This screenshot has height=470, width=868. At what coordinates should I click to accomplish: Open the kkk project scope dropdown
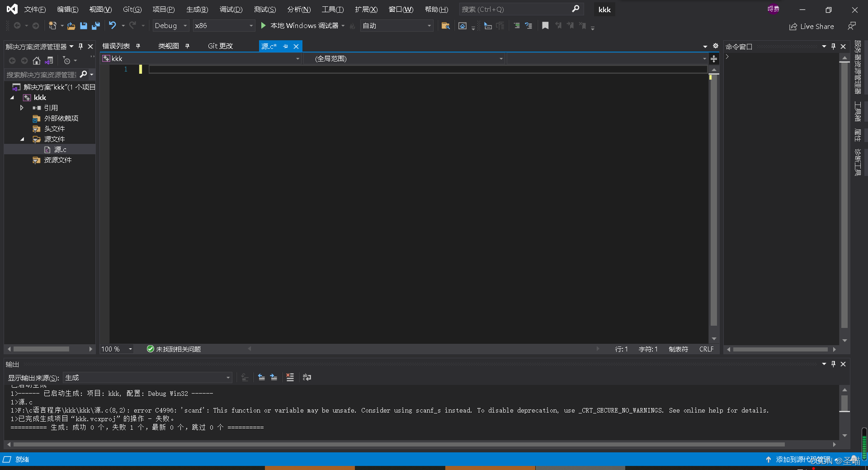(x=201, y=59)
